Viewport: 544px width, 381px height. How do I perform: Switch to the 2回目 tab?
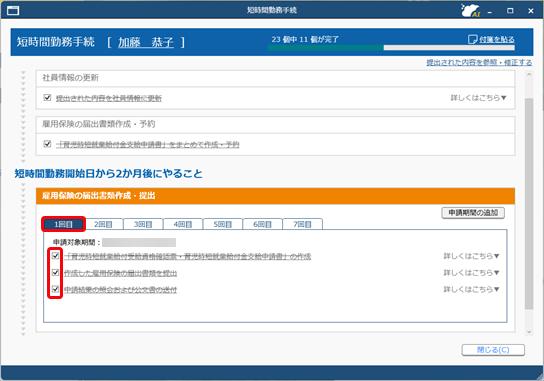(x=103, y=224)
